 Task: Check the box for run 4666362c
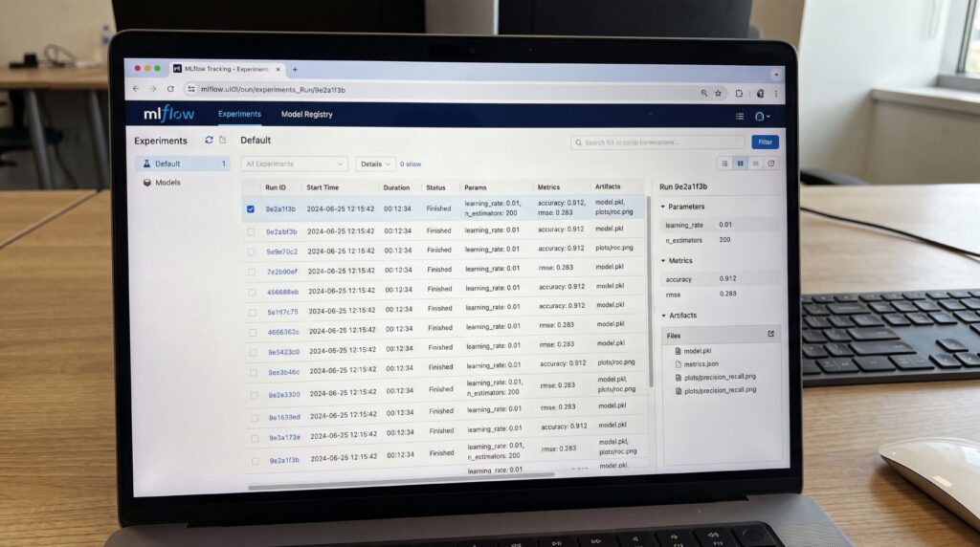tap(253, 332)
